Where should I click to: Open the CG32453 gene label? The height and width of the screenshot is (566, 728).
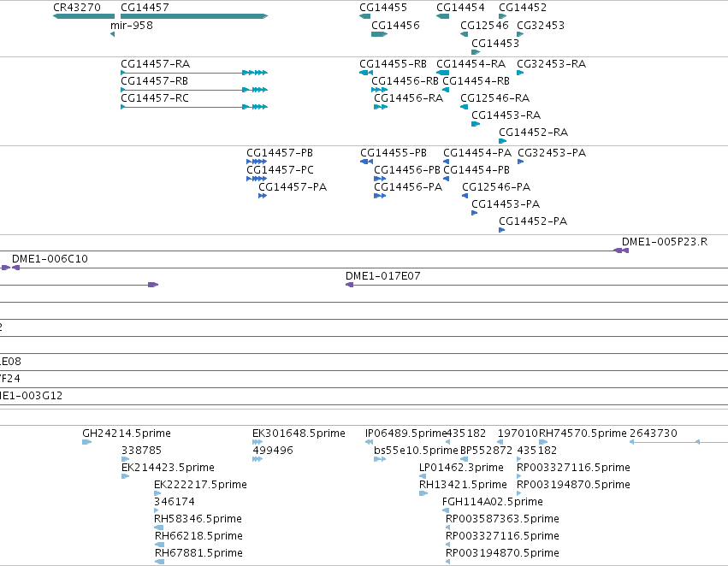click(541, 26)
